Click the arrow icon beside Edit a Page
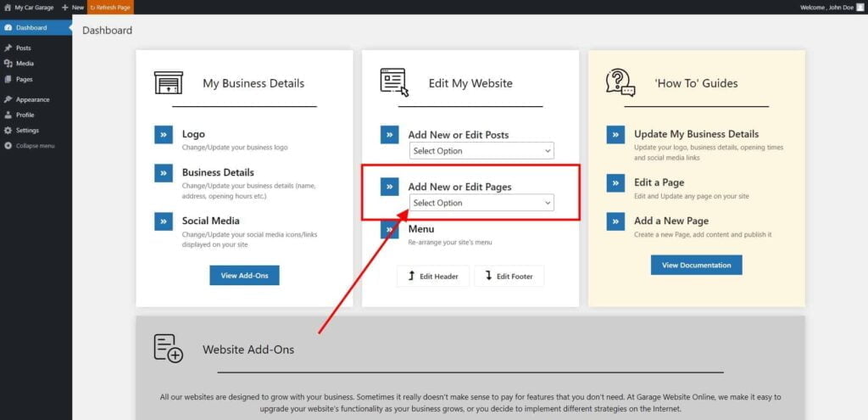Image resolution: width=868 pixels, height=420 pixels. [615, 183]
